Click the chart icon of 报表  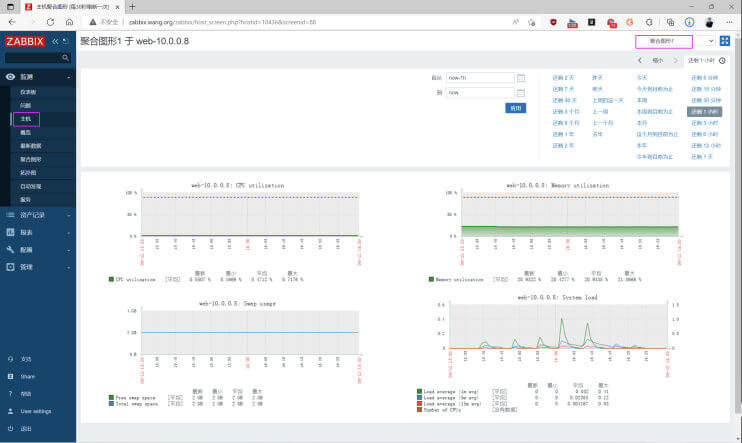coord(10,232)
